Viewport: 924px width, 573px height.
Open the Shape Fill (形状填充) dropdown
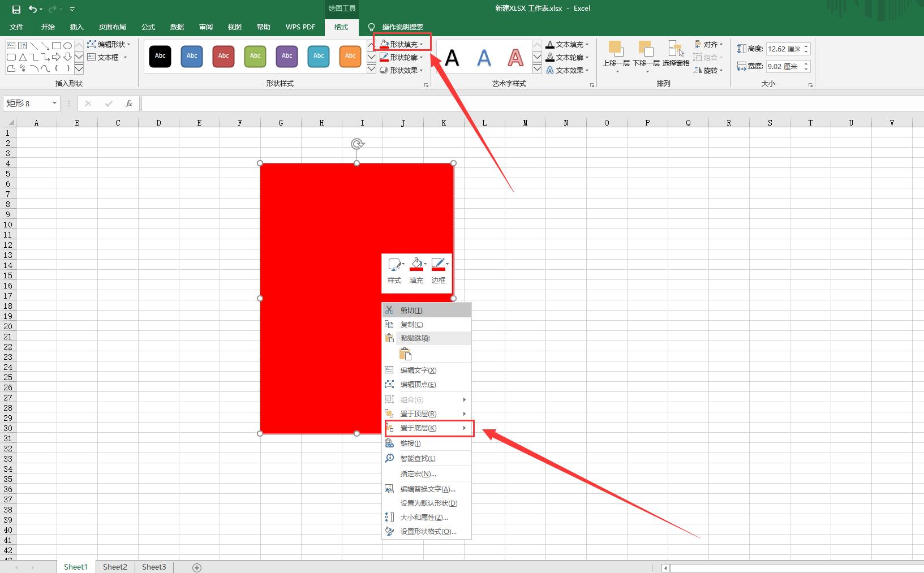[402, 44]
